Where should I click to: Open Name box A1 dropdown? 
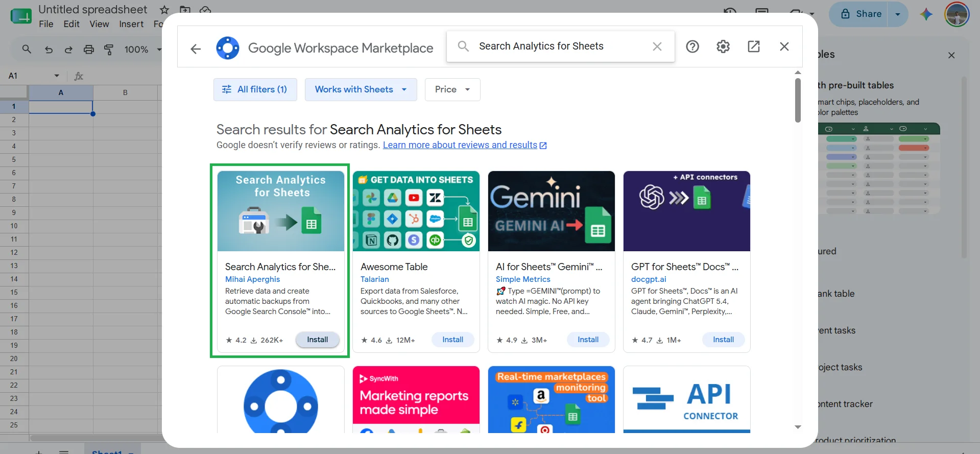[57, 76]
